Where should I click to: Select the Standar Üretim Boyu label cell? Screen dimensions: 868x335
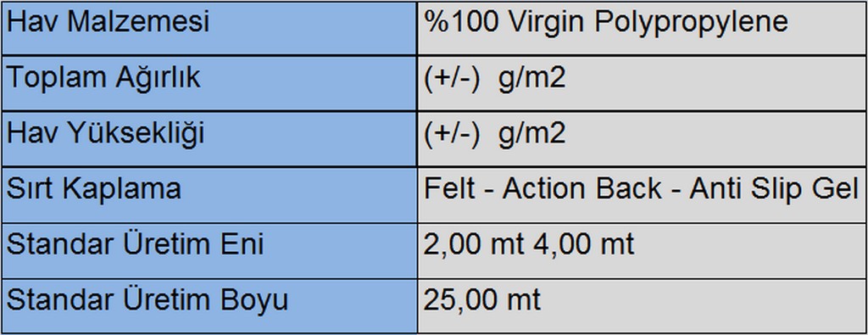[x=209, y=305]
